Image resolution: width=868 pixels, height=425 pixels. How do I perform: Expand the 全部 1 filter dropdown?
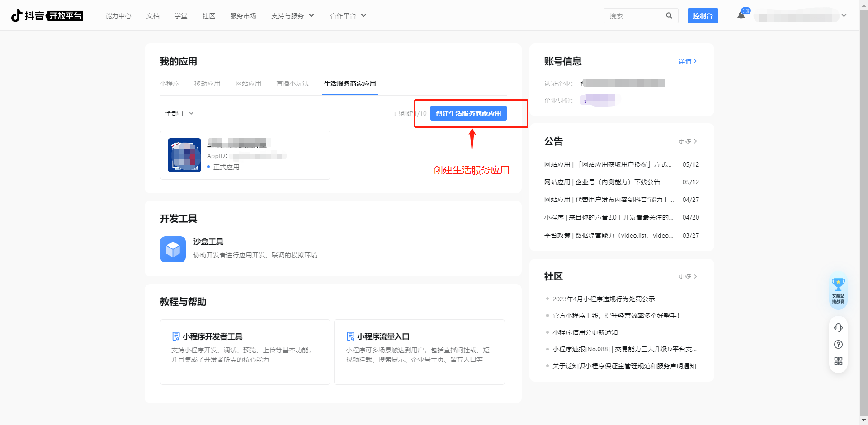click(x=179, y=113)
